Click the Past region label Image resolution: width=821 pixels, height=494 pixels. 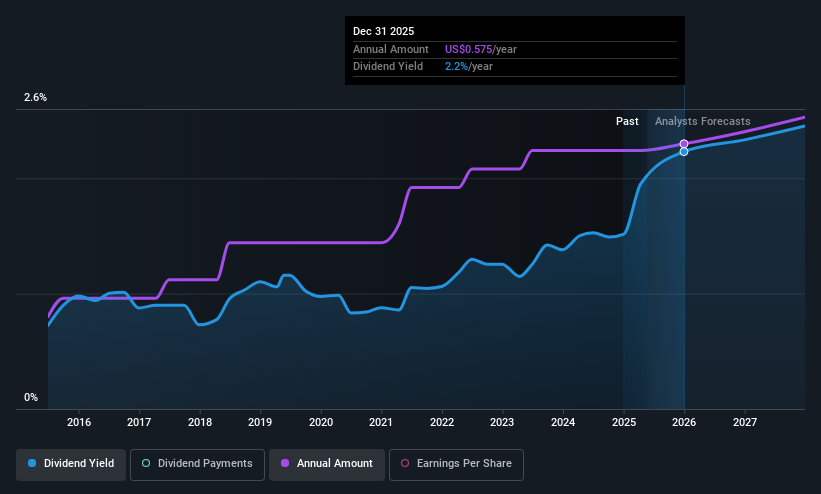click(627, 122)
